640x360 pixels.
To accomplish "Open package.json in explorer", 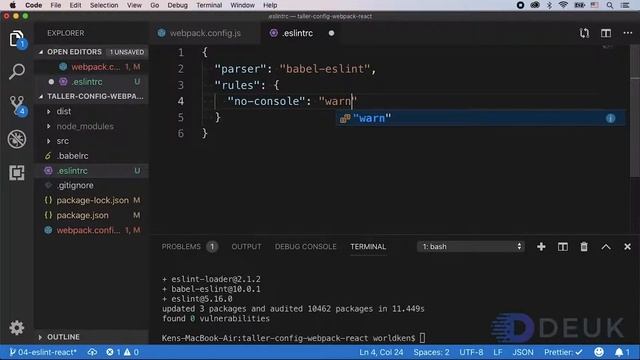I will pos(91,215).
